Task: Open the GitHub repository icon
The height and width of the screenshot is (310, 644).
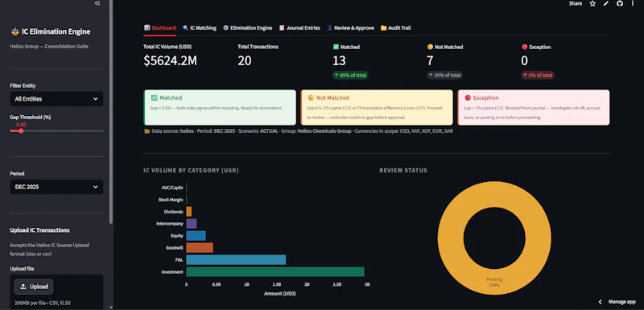Action: 620,3
